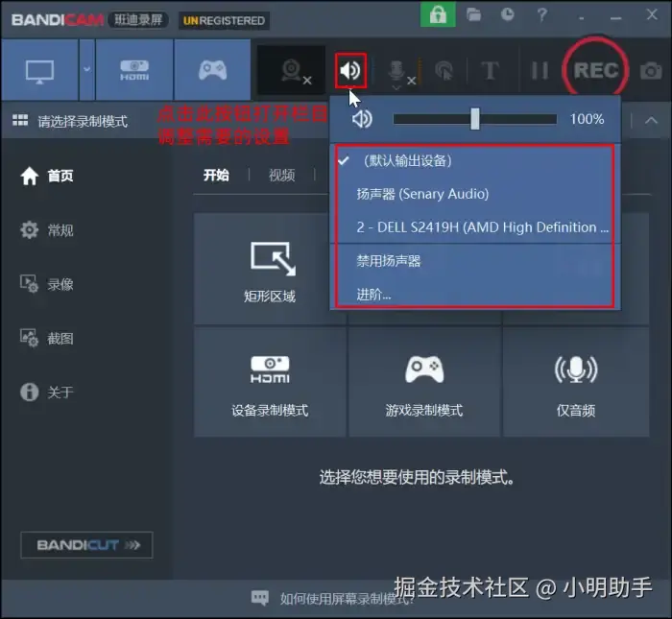The width and height of the screenshot is (672, 619).
Task: Open 进阶... advanced sound settings
Action: tap(475, 294)
